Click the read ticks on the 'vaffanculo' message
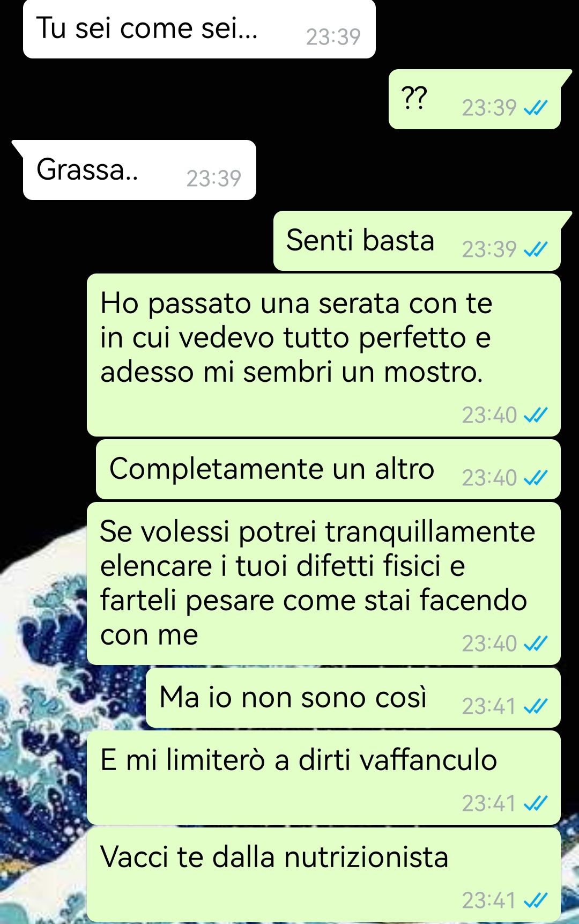 (536, 804)
